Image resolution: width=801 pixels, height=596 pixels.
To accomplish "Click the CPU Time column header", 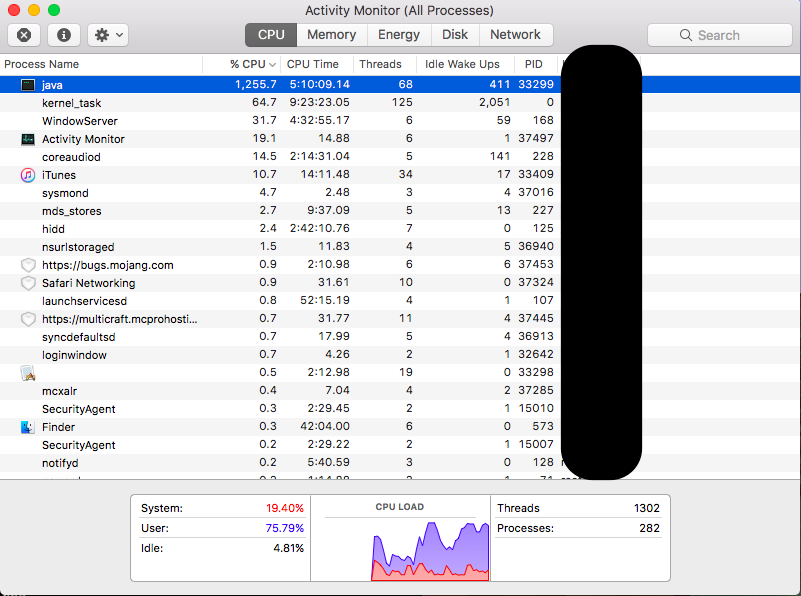I will tap(313, 64).
